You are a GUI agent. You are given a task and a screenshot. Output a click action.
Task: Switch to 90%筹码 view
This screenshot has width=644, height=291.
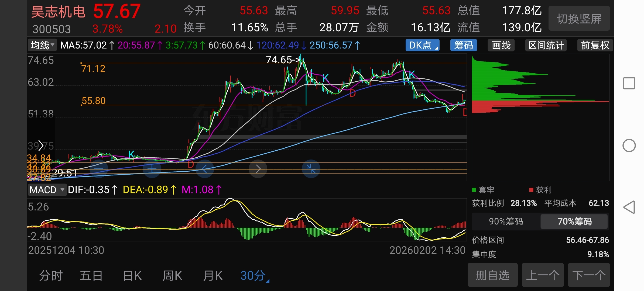[506, 221]
